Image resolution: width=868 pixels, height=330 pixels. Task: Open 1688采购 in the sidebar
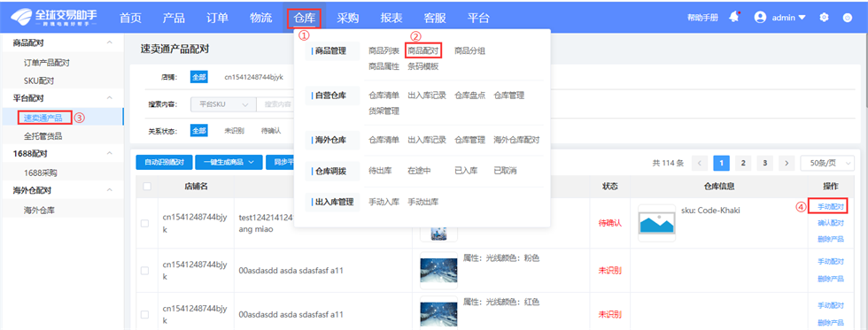click(x=41, y=173)
